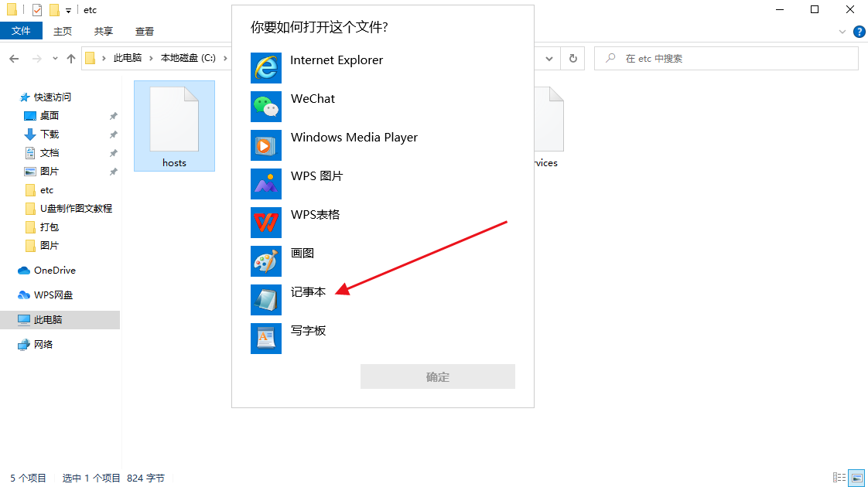Screen dimensions: 868x487
Task: Select Internet Explorer to open the file
Action: pyautogui.click(x=336, y=60)
